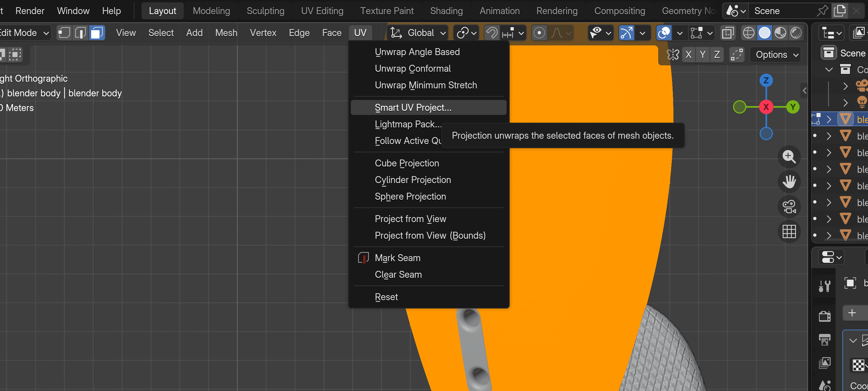The image size is (868, 391).
Task: Open the Face menu
Action: [x=331, y=33]
